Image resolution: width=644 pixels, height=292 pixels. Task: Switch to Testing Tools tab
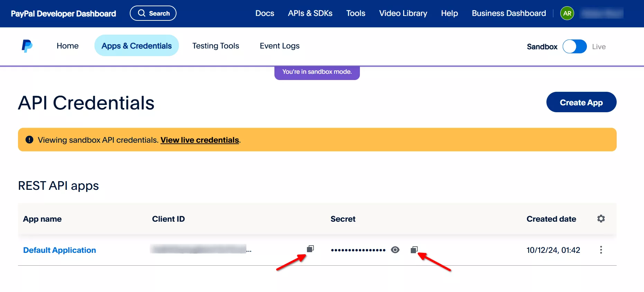(216, 46)
